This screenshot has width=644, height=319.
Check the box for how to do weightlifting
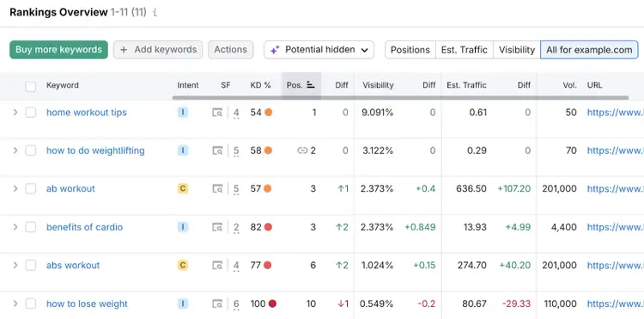pyautogui.click(x=30, y=150)
